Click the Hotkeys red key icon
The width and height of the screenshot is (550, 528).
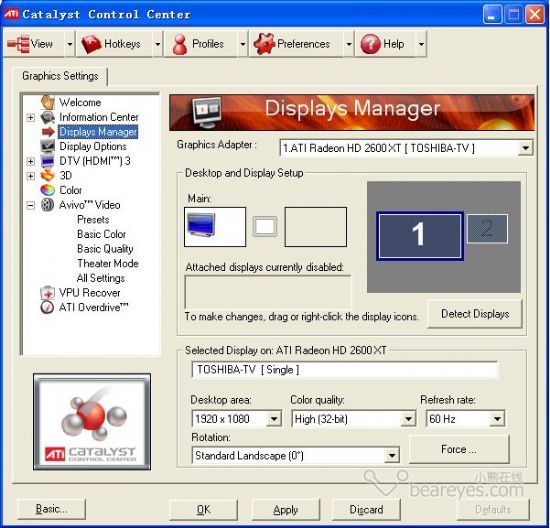91,44
